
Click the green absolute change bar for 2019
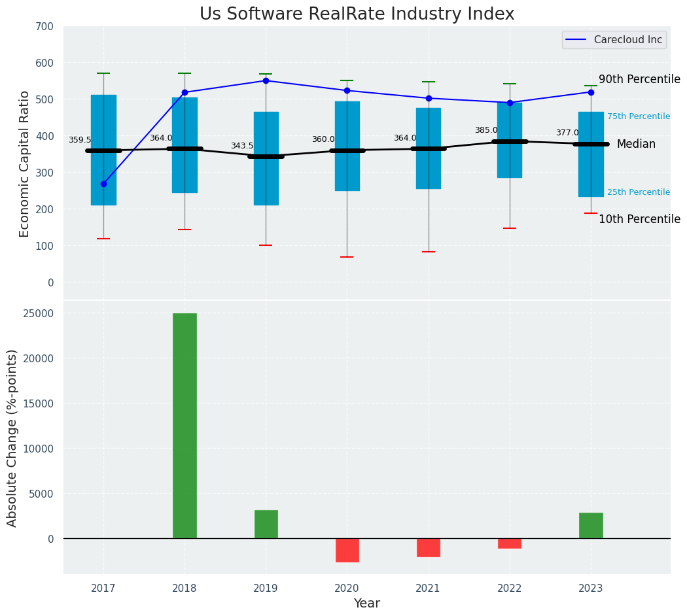pos(266,524)
